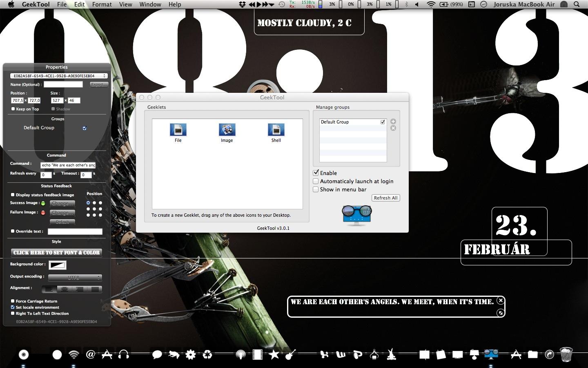588x368 pixels.
Task: Open the Help menu
Action: coord(175,4)
